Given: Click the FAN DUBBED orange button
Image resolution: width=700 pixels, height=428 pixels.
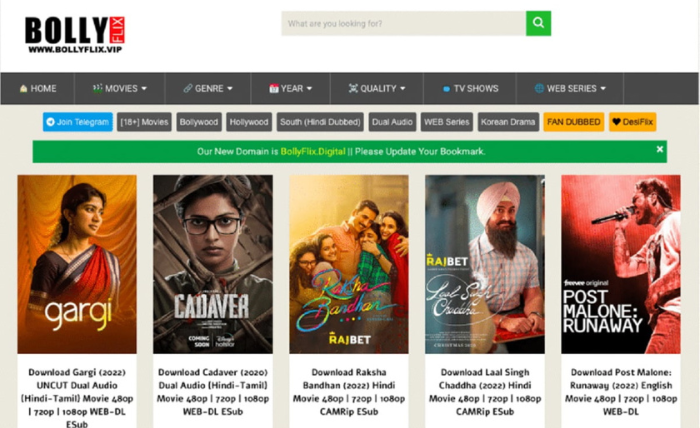Looking at the screenshot, I should click(574, 122).
